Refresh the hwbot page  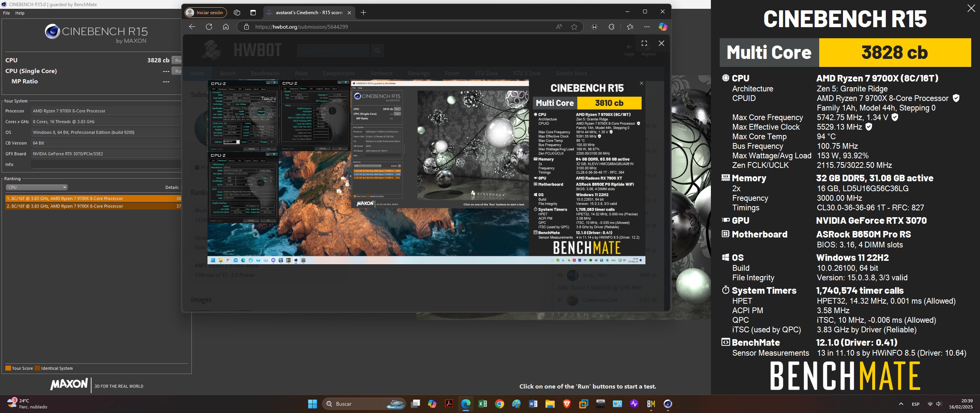click(x=209, y=27)
